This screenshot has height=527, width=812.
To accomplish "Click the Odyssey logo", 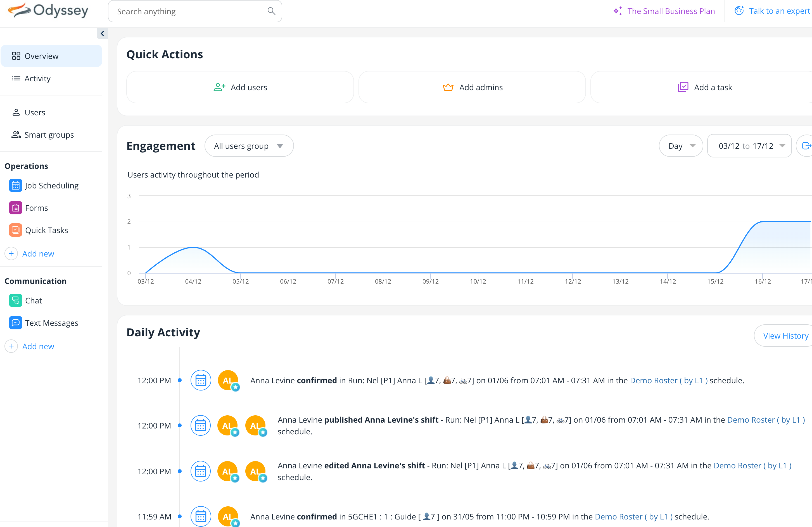I will click(48, 11).
